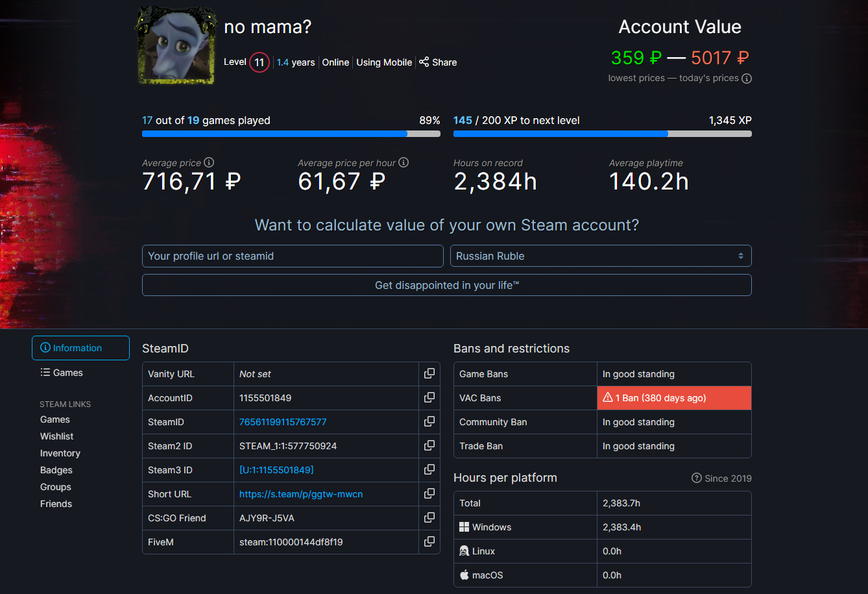Open Steam link Wishlist
The height and width of the screenshot is (594, 868).
coord(57,436)
